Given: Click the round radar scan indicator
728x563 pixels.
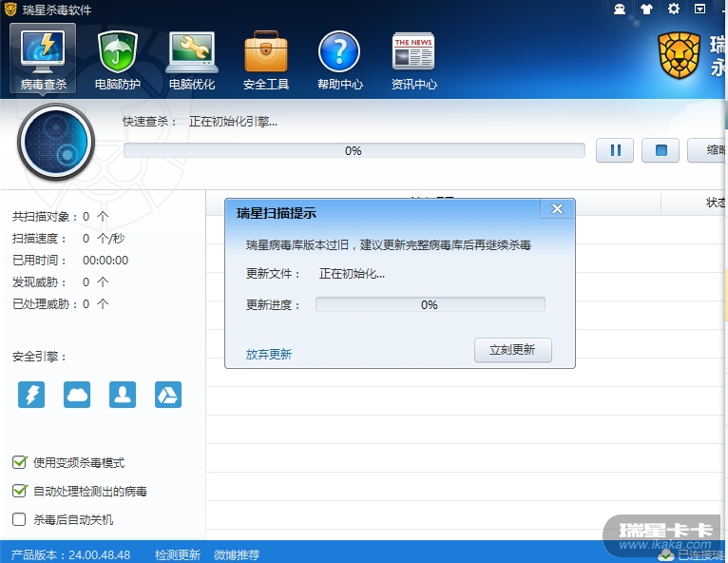Looking at the screenshot, I should (56, 142).
